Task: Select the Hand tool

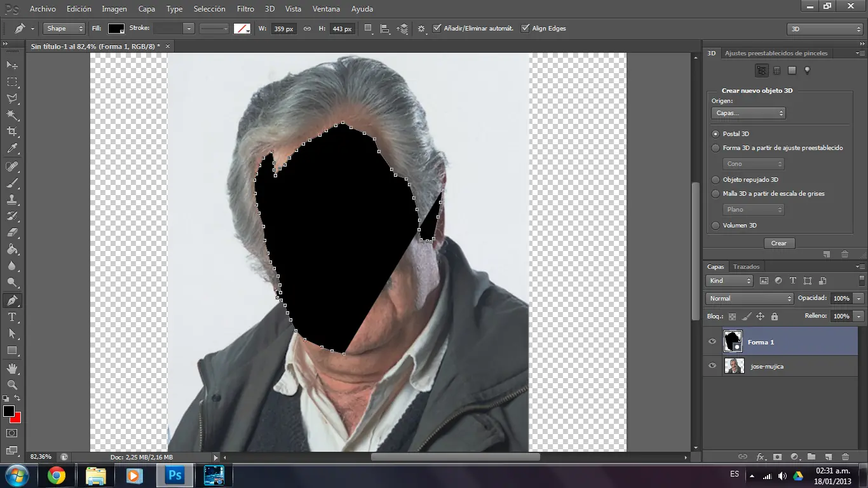Action: (x=12, y=368)
